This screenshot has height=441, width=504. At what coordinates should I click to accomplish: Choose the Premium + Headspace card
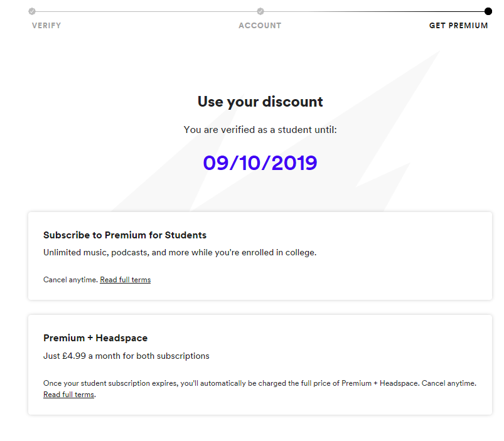pos(260,365)
